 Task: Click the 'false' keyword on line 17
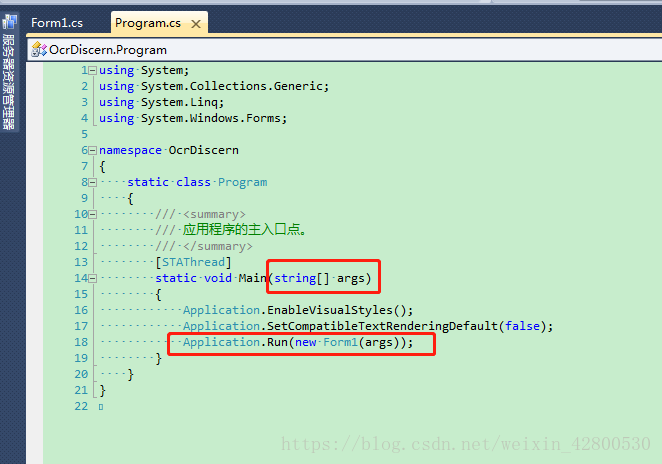[x=523, y=326]
